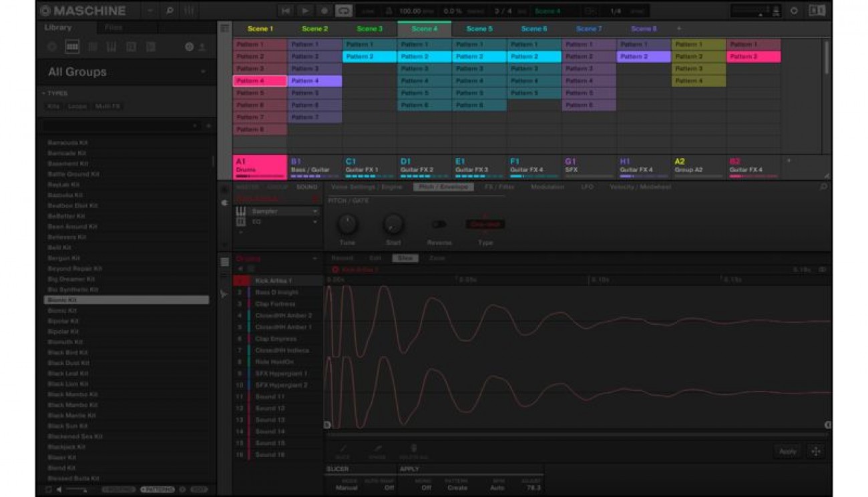868x497 pixels.
Task: Select the Groups file-type icon in browser
Action: (72, 47)
